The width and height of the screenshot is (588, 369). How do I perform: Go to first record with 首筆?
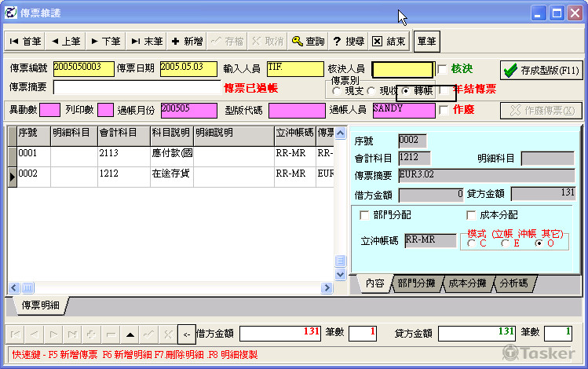[x=25, y=42]
